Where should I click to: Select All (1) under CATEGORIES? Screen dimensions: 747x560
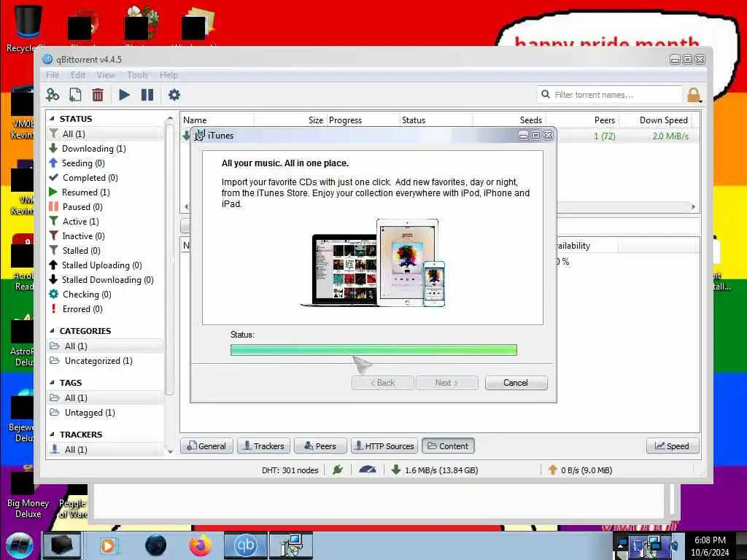[x=105, y=346]
